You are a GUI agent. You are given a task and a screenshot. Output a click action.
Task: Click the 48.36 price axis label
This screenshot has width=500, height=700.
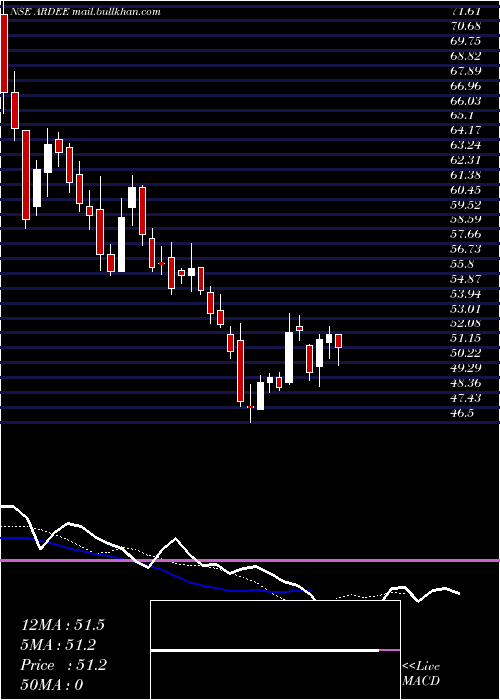point(466,383)
